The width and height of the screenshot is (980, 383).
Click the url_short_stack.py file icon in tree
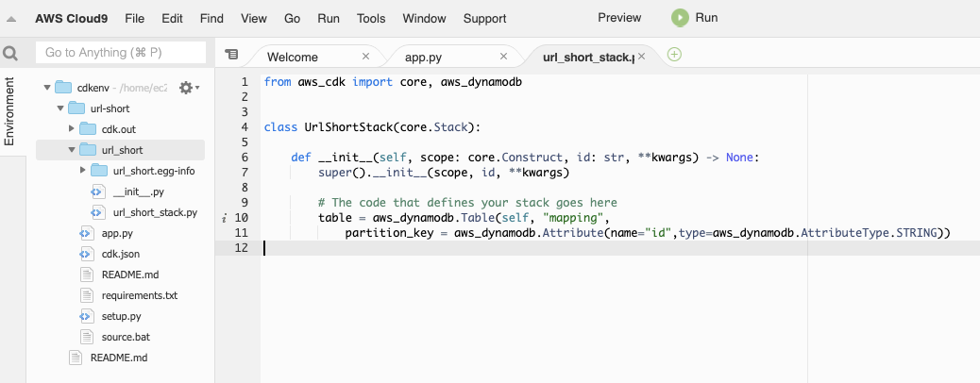98,212
